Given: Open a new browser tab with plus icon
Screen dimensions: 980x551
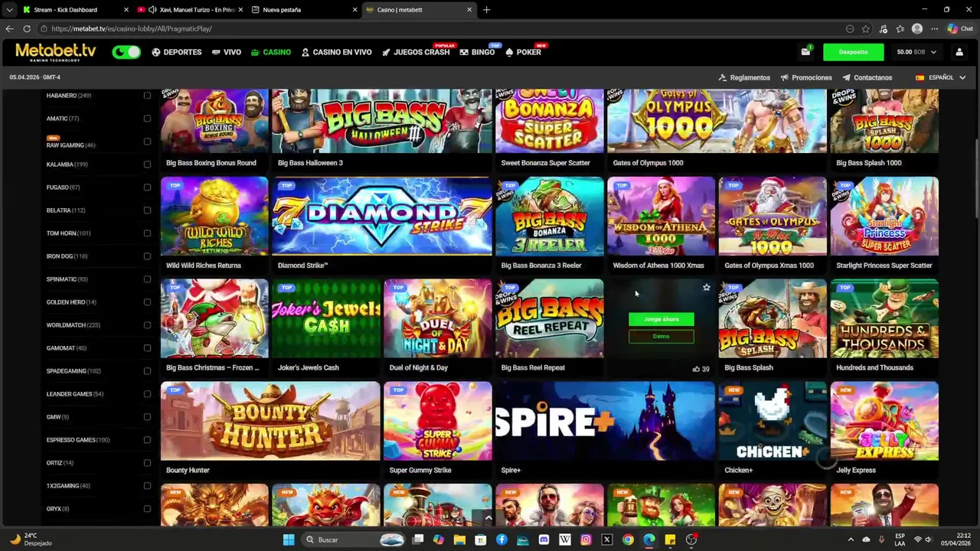Looking at the screenshot, I should (x=486, y=10).
